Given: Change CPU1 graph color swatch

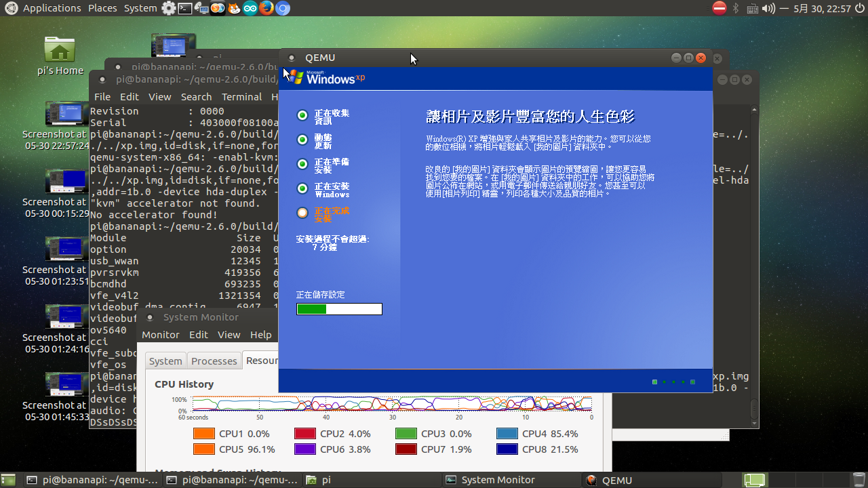Looking at the screenshot, I should 203,434.
